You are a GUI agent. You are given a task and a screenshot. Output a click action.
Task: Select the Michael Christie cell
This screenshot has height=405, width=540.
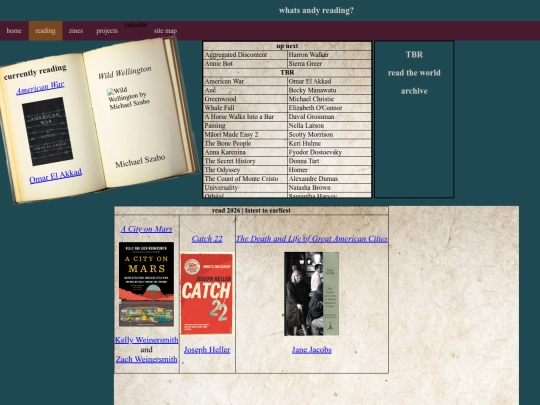(329, 99)
